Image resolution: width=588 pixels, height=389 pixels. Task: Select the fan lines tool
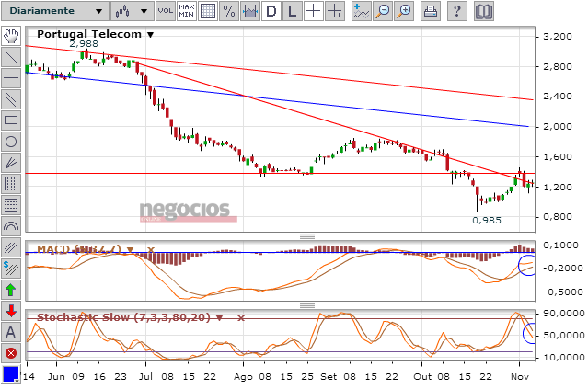11,163
